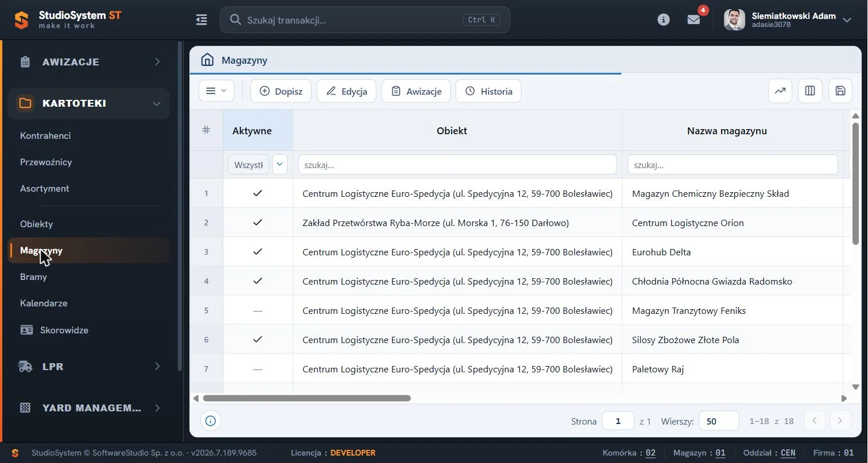Toggle the Aktywne check for Eurohub Delta
Screen dimensions: 868x463
[x=258, y=252]
